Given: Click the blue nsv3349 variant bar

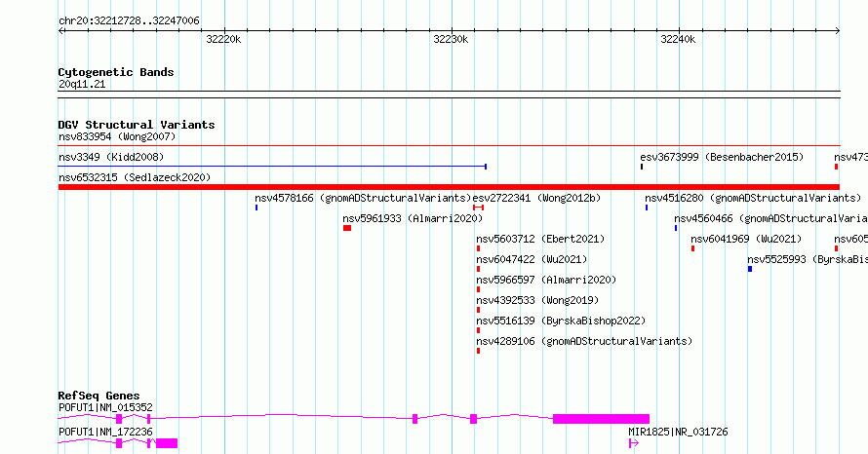Looking at the screenshot, I should pos(272,167).
